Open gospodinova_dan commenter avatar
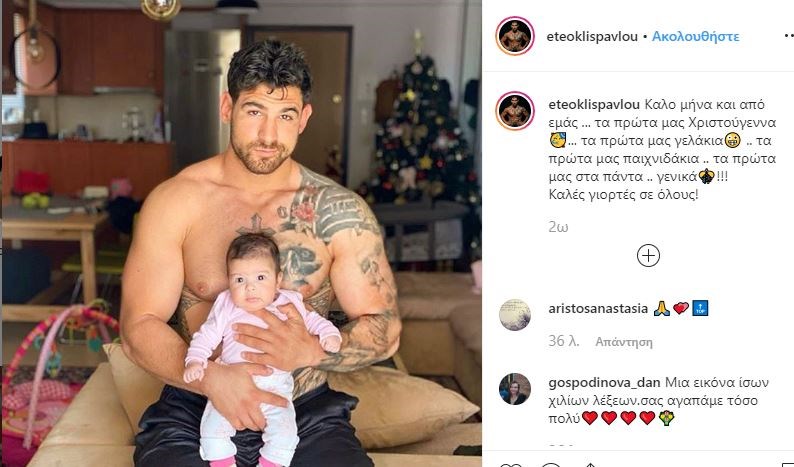The width and height of the screenshot is (794, 467). tap(515, 389)
